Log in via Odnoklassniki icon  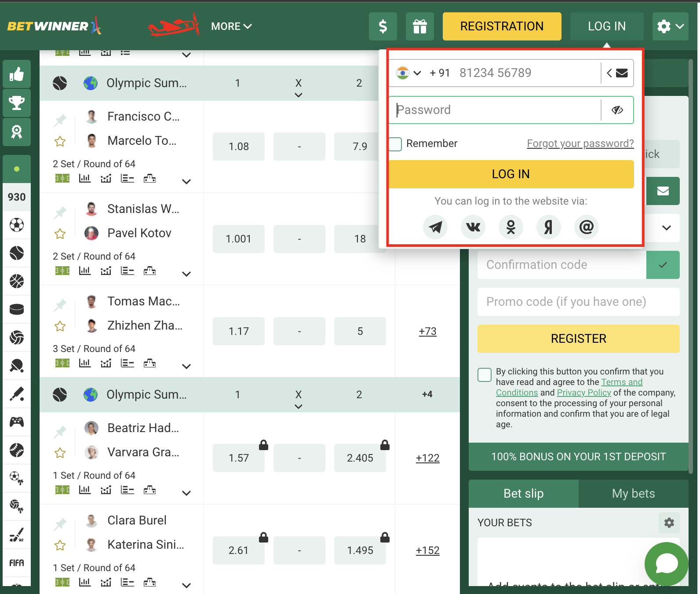pyautogui.click(x=510, y=227)
